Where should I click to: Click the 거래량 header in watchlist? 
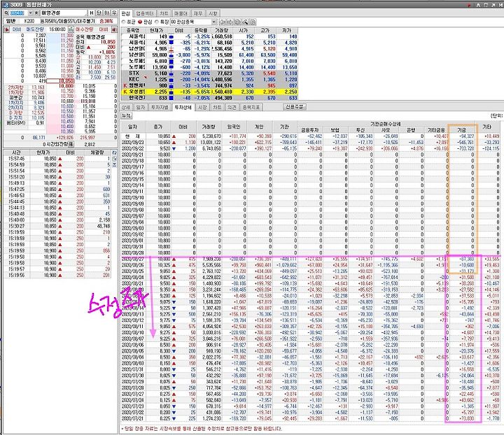[x=221, y=30]
